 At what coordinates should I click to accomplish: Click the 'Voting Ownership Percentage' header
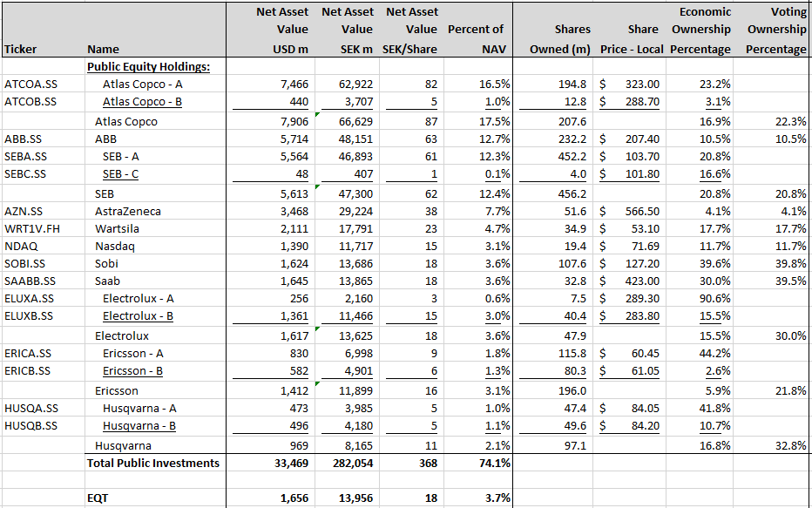tap(775, 30)
